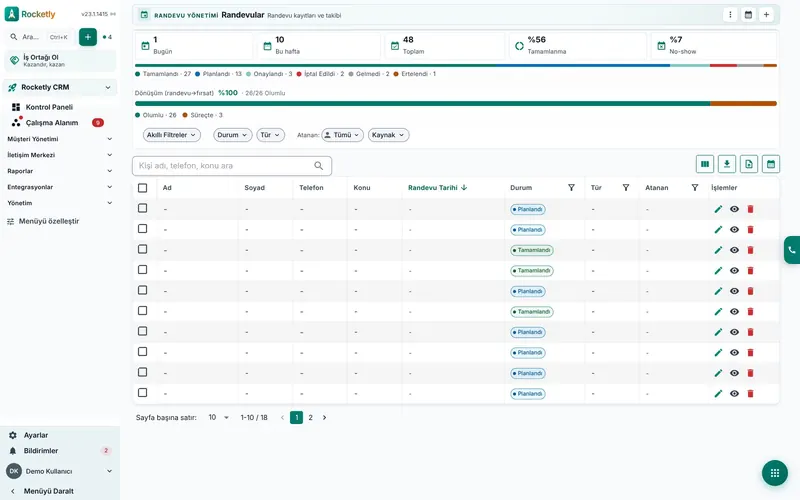Sort by Randevu Tarihi column header
Image resolution: width=800 pixels, height=500 pixels.
click(437, 188)
